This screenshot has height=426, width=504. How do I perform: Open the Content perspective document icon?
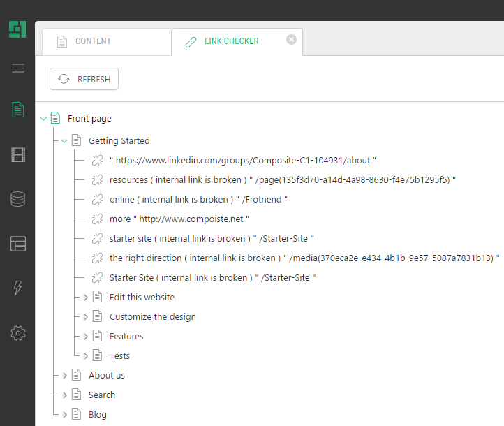click(18, 110)
